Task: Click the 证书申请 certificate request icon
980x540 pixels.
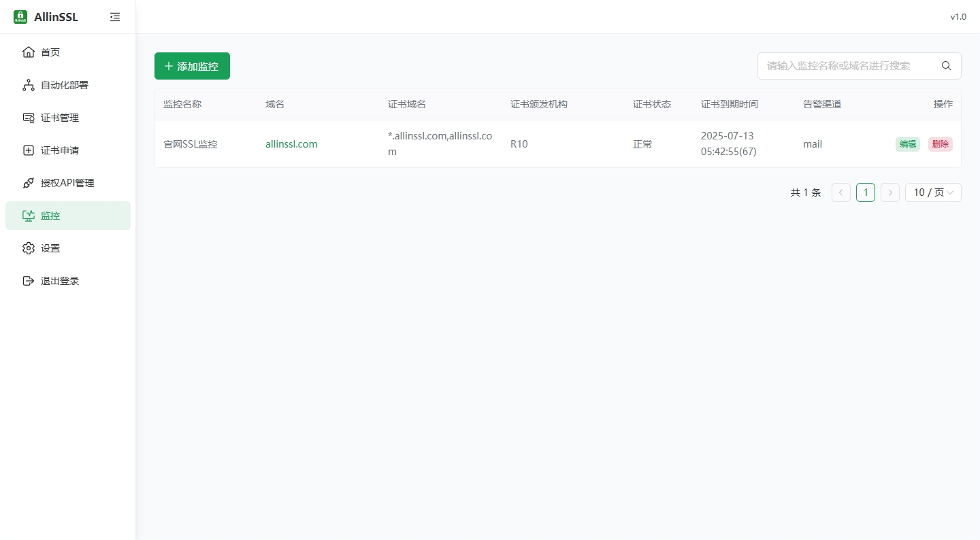Action: [x=29, y=150]
